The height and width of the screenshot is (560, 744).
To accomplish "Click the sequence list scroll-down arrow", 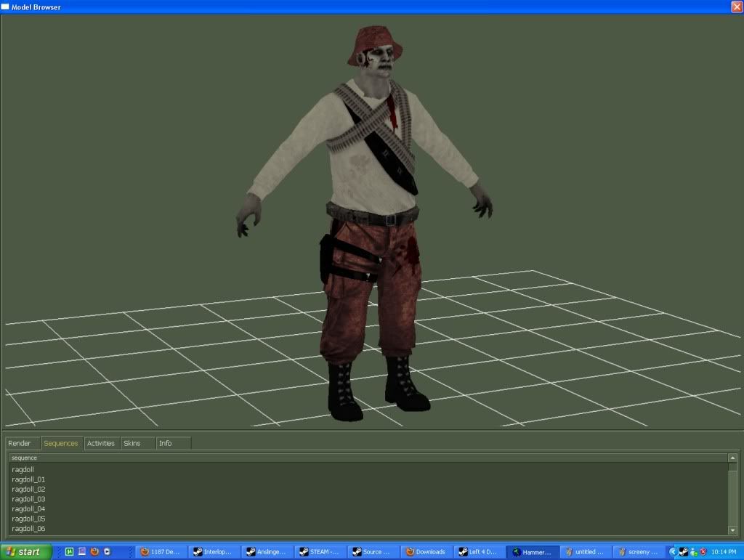I will [x=732, y=531].
